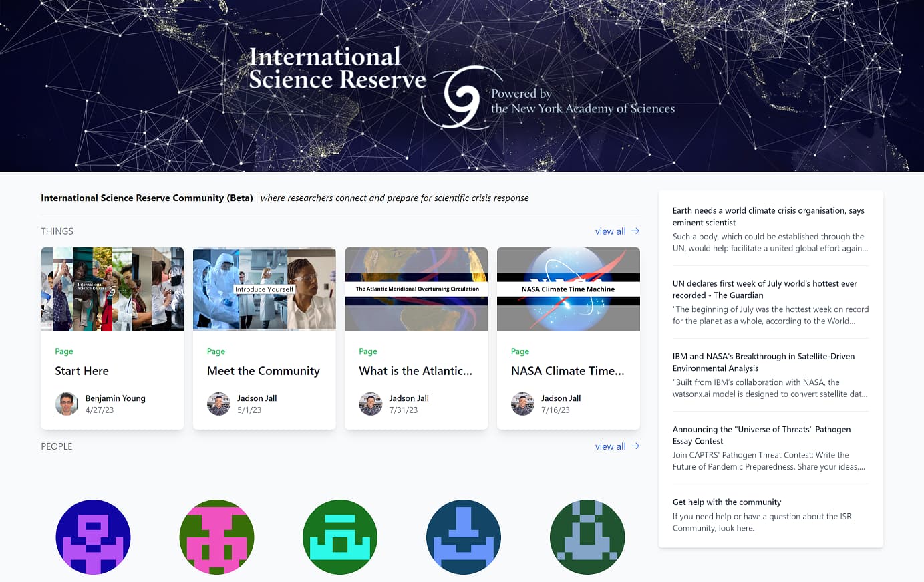924x582 pixels.
Task: Open the Start Here card thumbnail
Action: click(112, 289)
